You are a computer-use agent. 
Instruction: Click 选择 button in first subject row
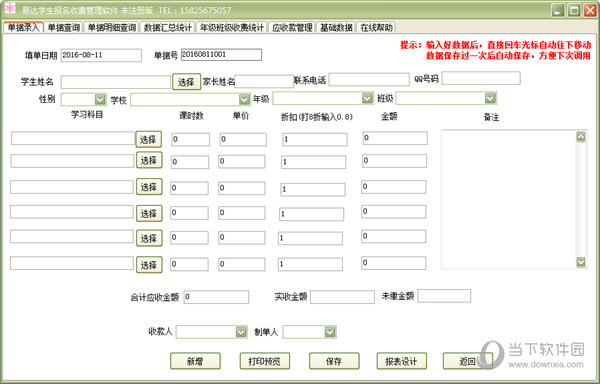click(x=148, y=139)
